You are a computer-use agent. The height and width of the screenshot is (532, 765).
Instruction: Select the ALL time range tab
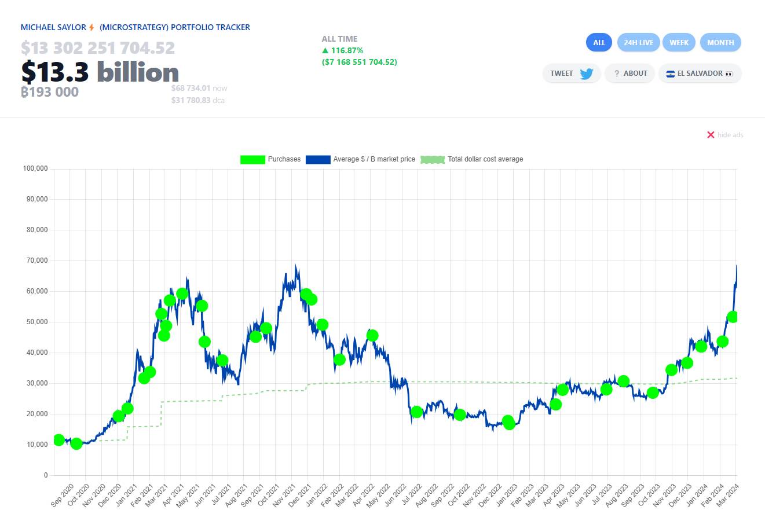tap(599, 42)
